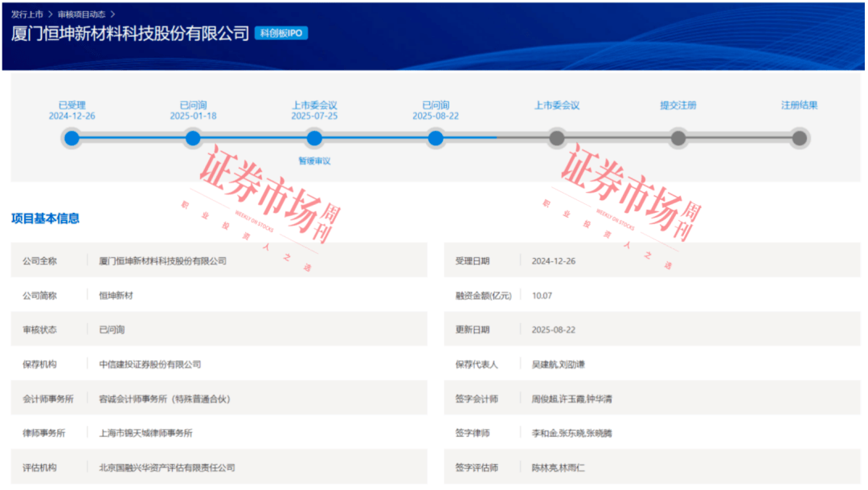Click the 发行上市 breadcrumb link
The height and width of the screenshot is (490, 868).
pos(27,14)
